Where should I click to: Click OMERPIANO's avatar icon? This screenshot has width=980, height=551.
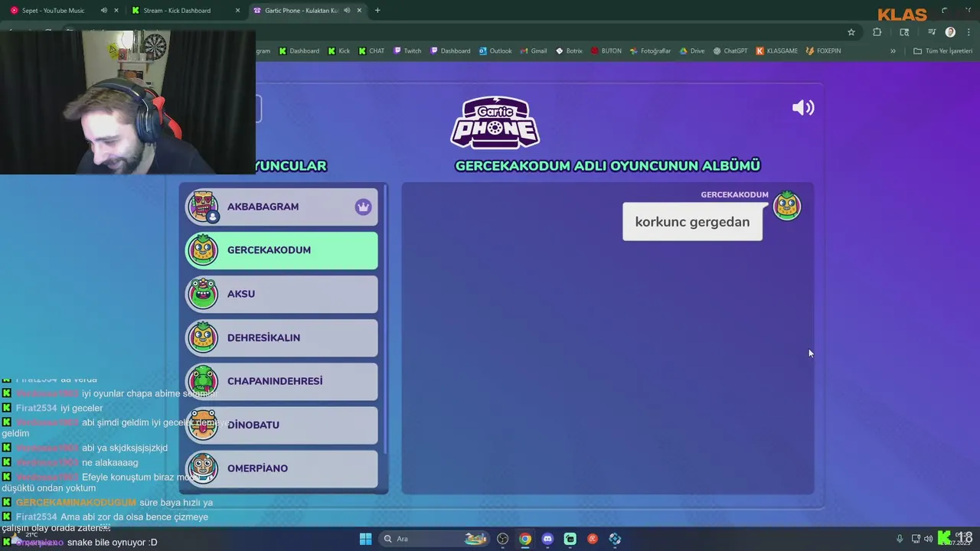point(203,468)
